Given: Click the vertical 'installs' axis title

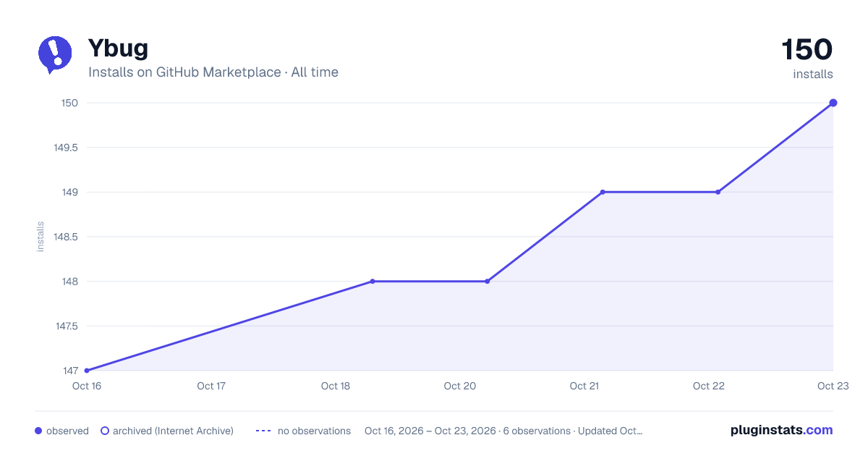Looking at the screenshot, I should [x=41, y=237].
